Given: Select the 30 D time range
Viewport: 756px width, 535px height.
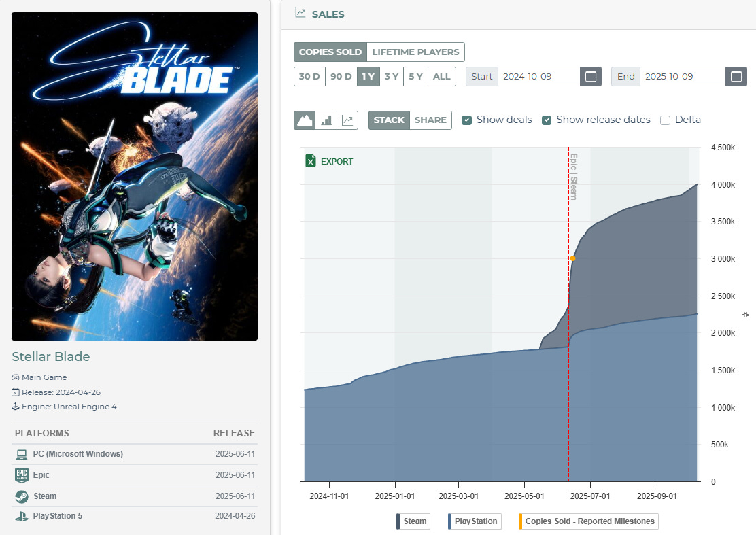Looking at the screenshot, I should pyautogui.click(x=309, y=77).
